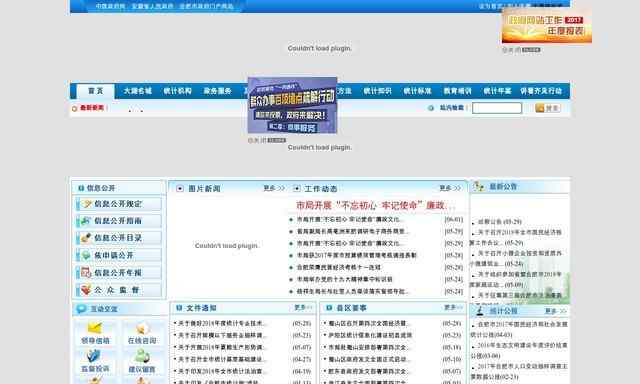The height and width of the screenshot is (384, 640).
Task: Click the 站内检索 magnifier icon
Action: [x=431, y=108]
